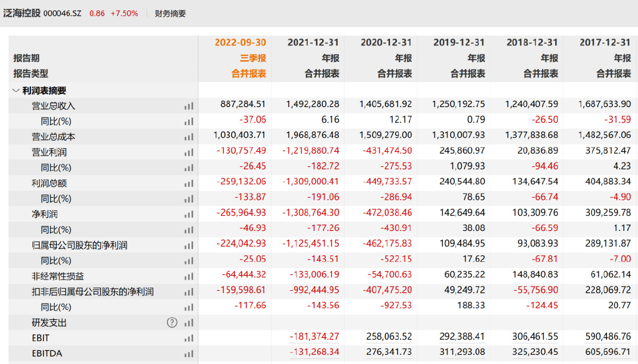Screen dimensions: 638x364
Task: Click the 扣非后归属母公司股东的净利润 row label
Action: [x=93, y=292]
